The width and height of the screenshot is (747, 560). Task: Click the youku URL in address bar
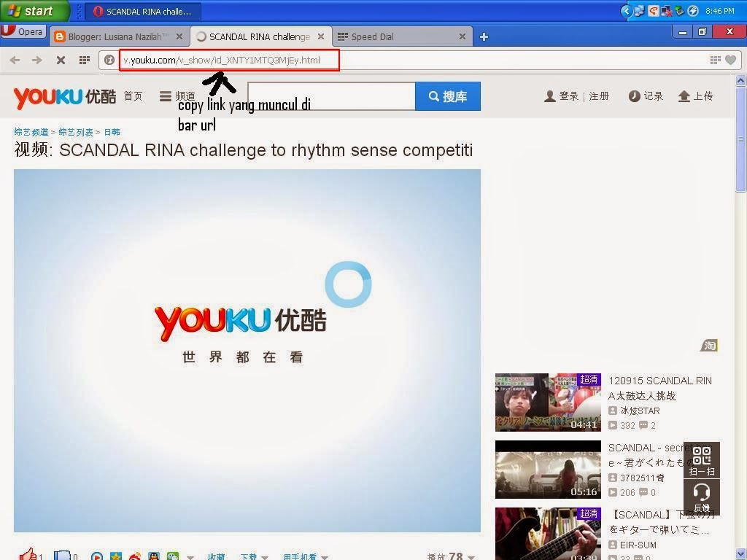click(x=222, y=60)
